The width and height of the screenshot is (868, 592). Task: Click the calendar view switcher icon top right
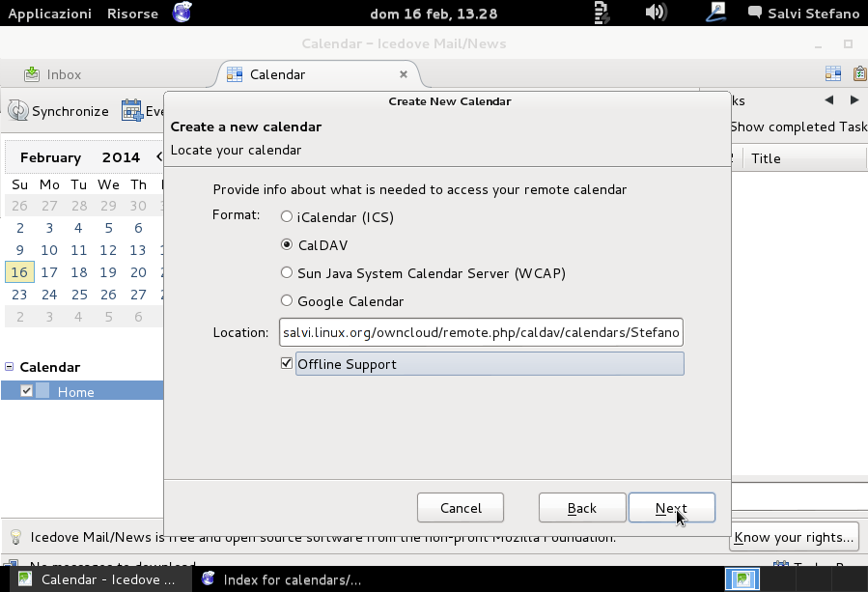pos(831,73)
